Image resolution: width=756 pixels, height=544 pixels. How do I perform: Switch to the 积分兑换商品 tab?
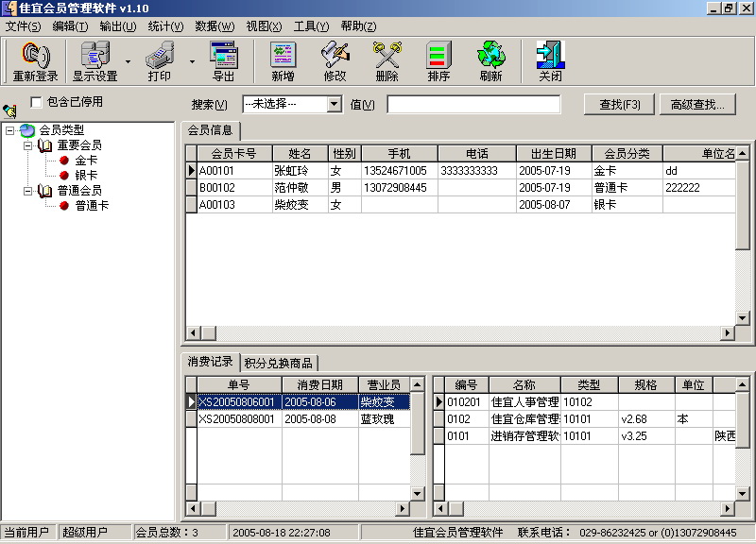[278, 363]
